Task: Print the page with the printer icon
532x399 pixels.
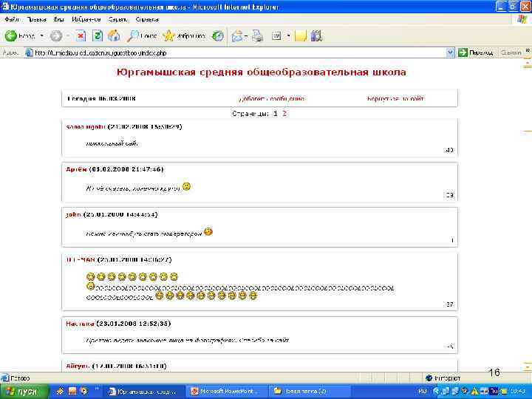Action: (x=258, y=35)
